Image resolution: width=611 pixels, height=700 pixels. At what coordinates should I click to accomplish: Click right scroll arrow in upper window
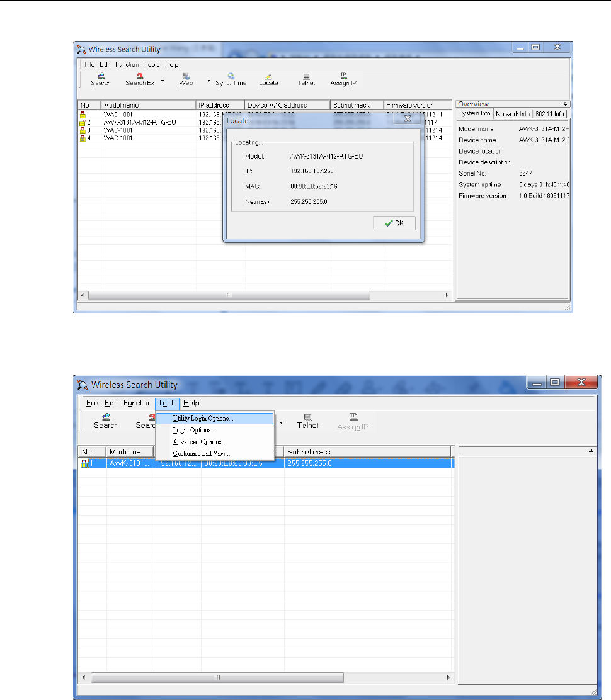click(x=447, y=295)
